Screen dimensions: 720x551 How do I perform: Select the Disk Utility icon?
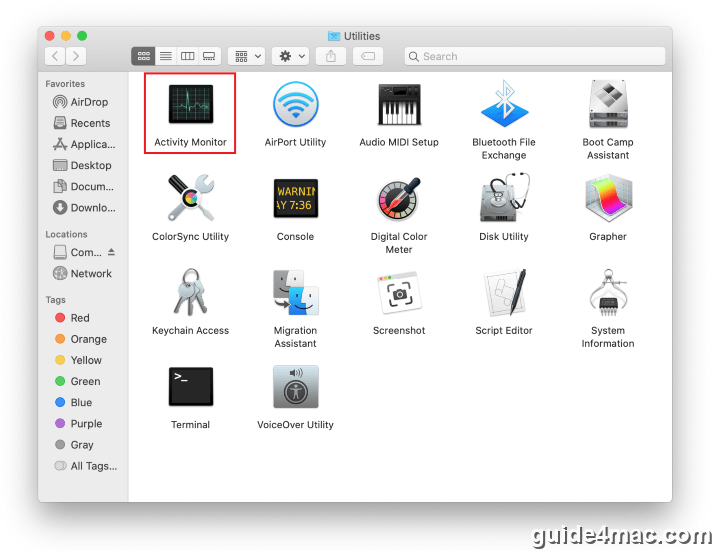(504, 197)
